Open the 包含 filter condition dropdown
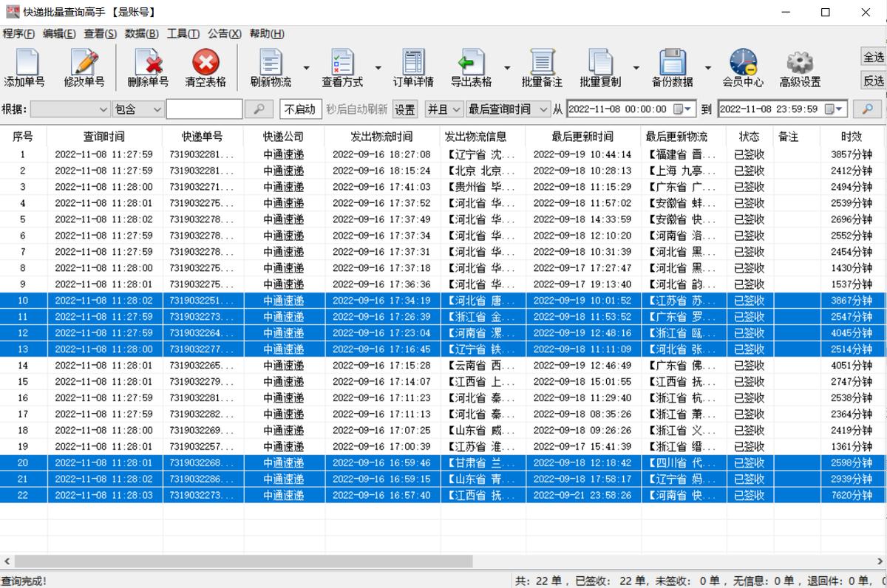The image size is (887, 588). point(137,108)
